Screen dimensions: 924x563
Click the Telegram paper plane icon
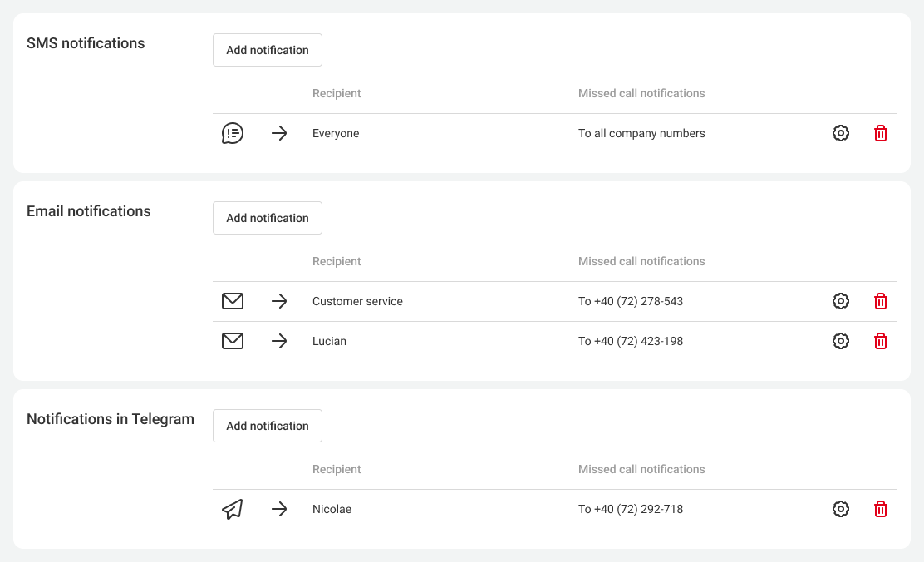pos(233,509)
